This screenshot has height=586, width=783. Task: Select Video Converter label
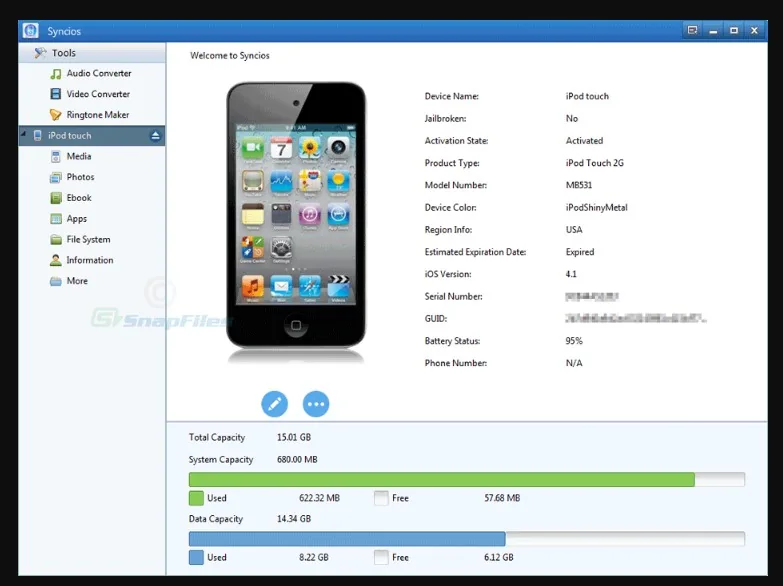[98, 94]
